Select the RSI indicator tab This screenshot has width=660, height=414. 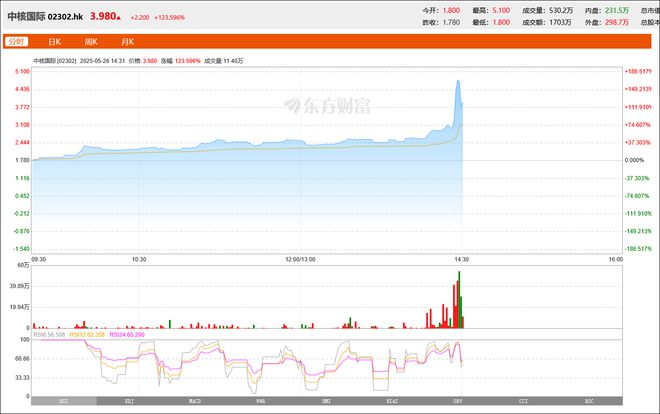64,401
